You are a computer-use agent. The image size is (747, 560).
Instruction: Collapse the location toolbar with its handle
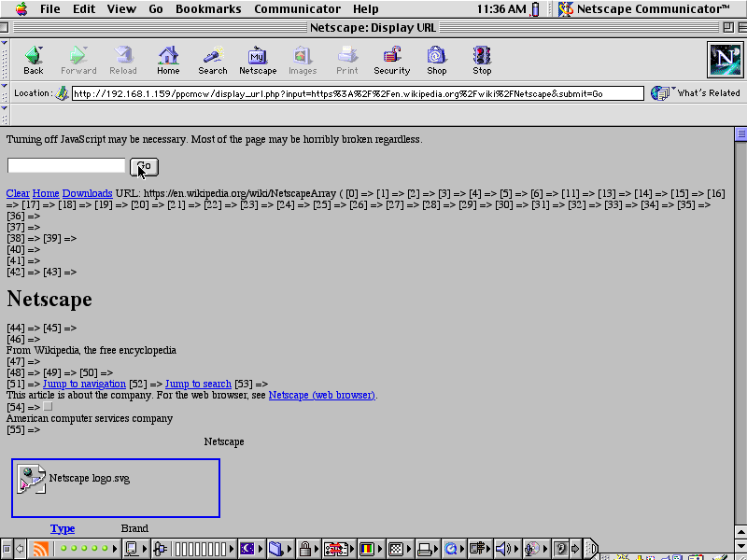5,92
